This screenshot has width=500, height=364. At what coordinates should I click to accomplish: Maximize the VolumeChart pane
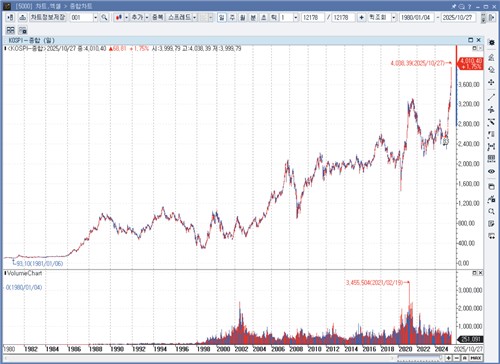475,273
